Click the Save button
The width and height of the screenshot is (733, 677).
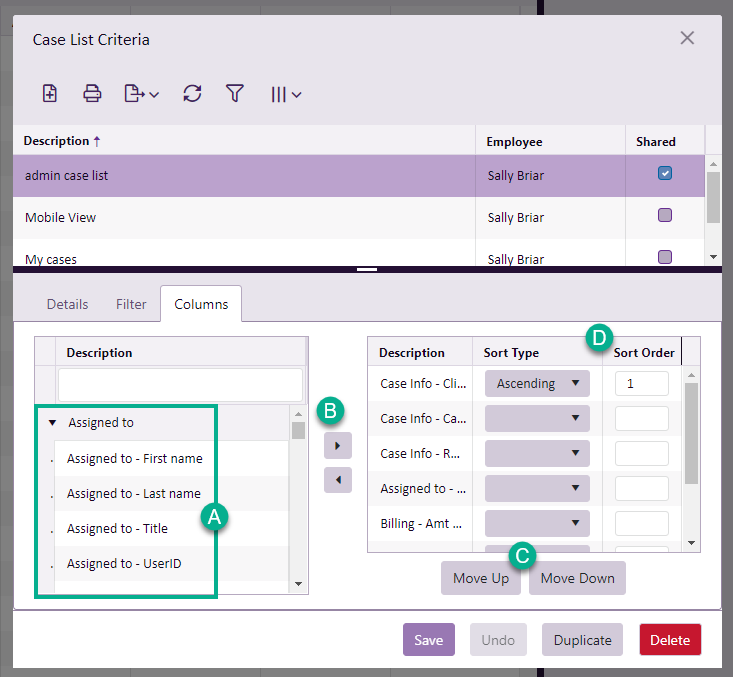[x=428, y=640]
